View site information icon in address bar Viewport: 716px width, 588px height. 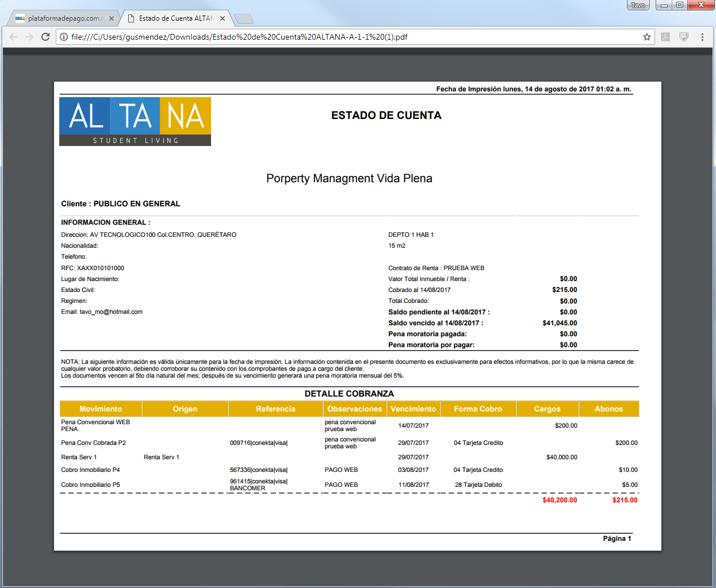[x=64, y=37]
